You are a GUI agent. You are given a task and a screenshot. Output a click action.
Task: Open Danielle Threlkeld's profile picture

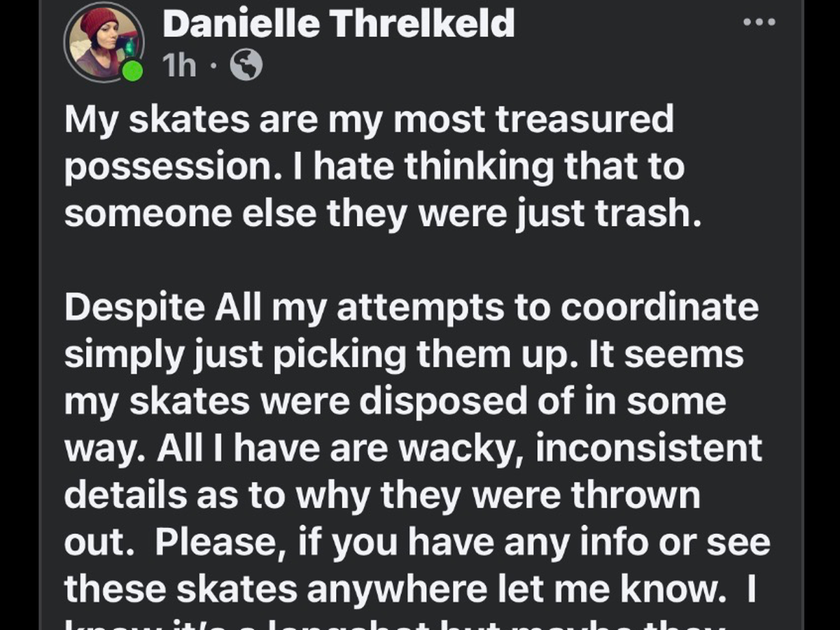[104, 42]
